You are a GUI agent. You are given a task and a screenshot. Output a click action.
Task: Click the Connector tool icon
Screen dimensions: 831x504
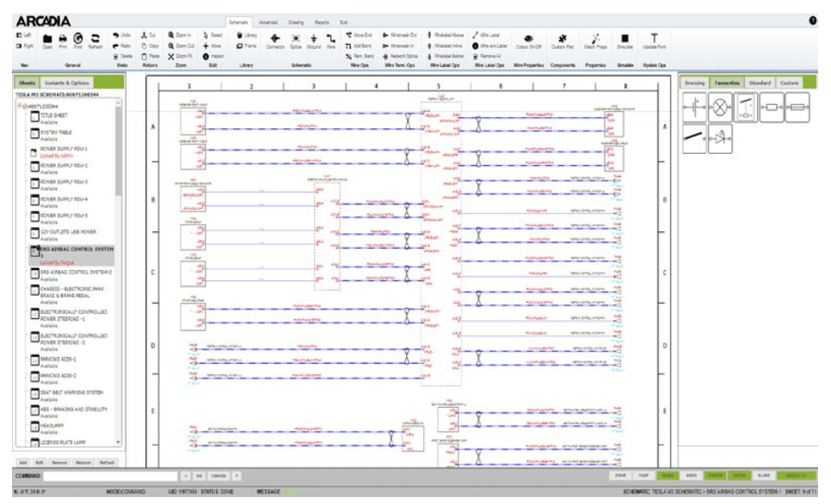pos(275,40)
